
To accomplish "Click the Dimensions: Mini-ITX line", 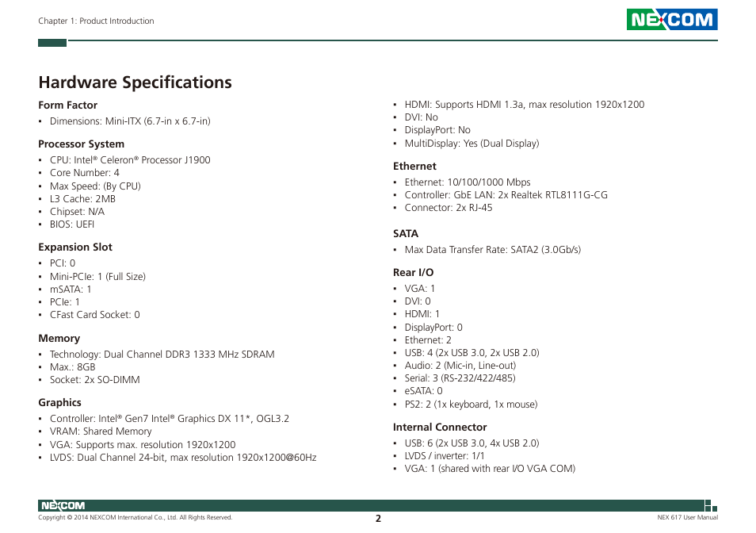I will 130,121.
